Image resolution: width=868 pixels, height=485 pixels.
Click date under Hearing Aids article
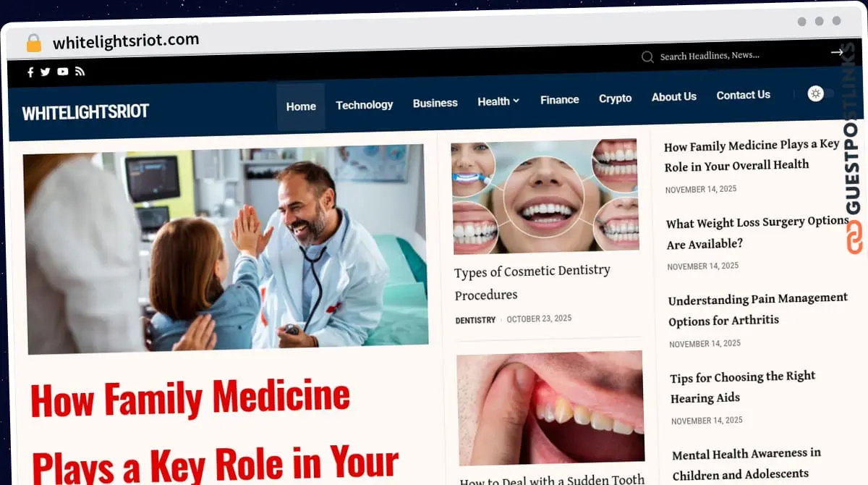707,421
